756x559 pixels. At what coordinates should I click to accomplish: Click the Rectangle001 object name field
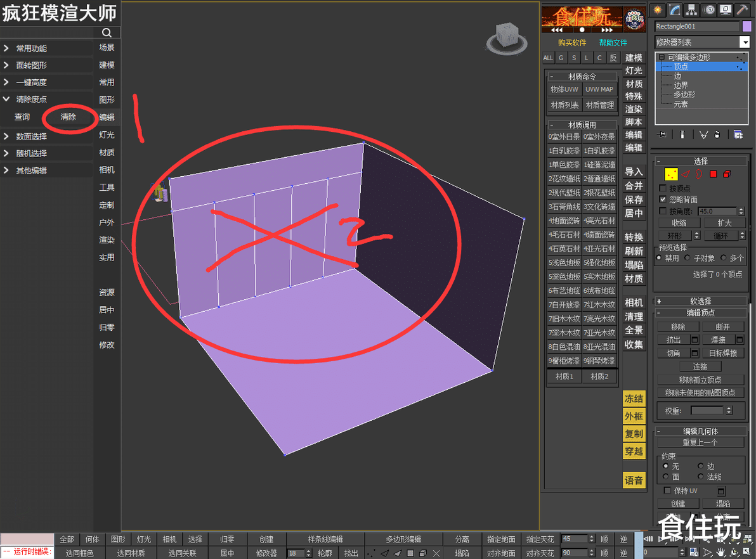(696, 27)
